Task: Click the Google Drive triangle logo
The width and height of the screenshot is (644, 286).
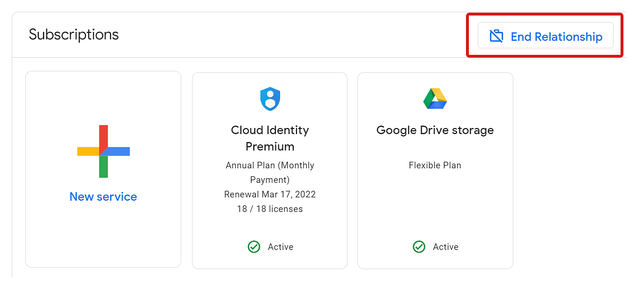Action: 435,98
